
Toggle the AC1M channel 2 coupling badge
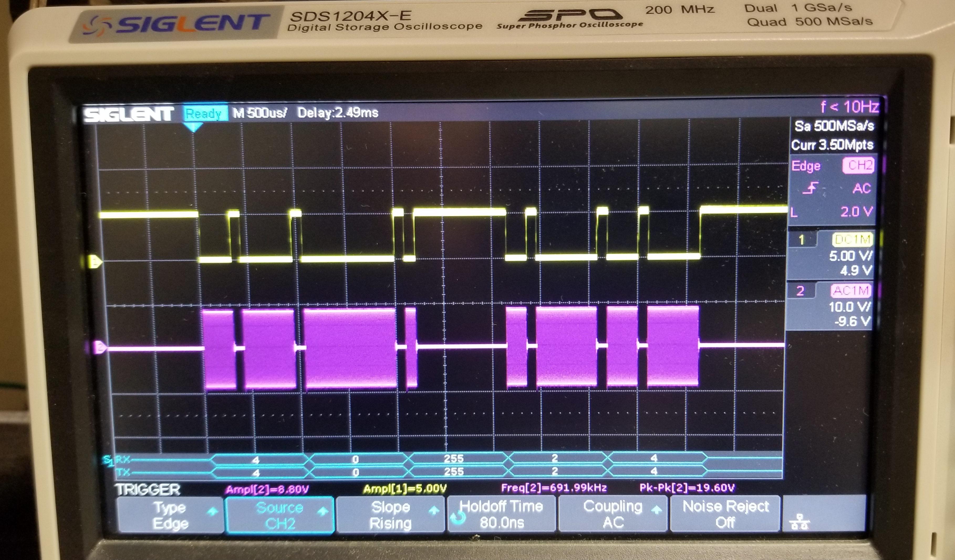tap(851, 291)
